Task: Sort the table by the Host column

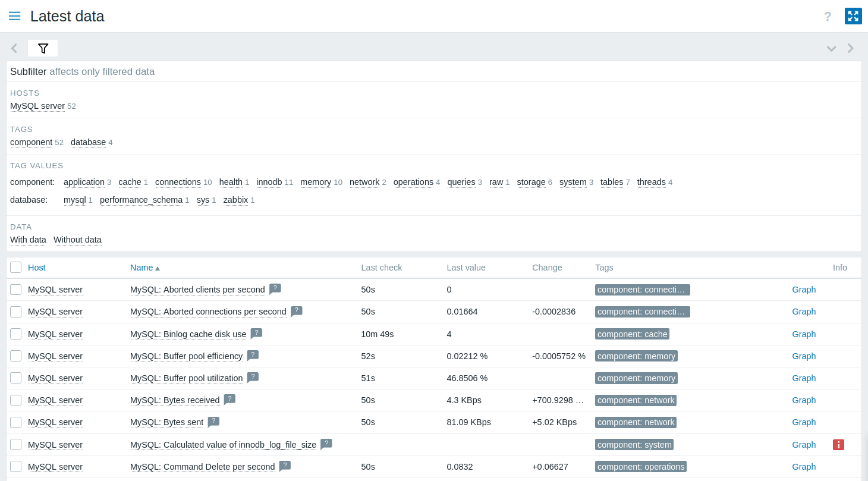Action: [36, 267]
